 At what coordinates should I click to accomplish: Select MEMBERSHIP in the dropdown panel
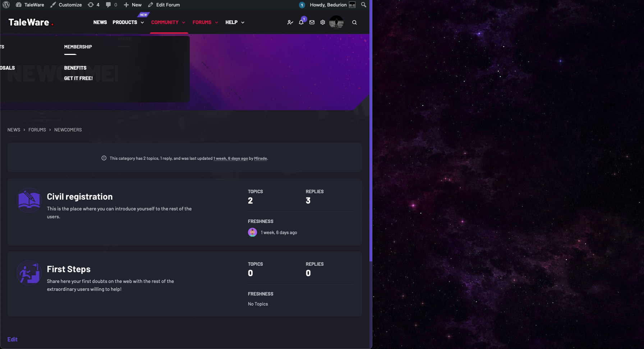[78, 47]
